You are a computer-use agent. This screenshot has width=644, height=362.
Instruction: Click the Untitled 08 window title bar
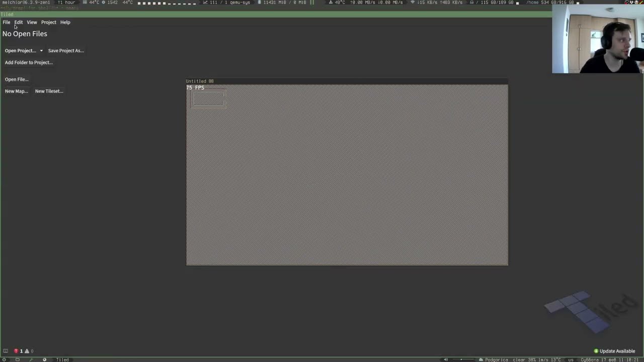[347, 81]
